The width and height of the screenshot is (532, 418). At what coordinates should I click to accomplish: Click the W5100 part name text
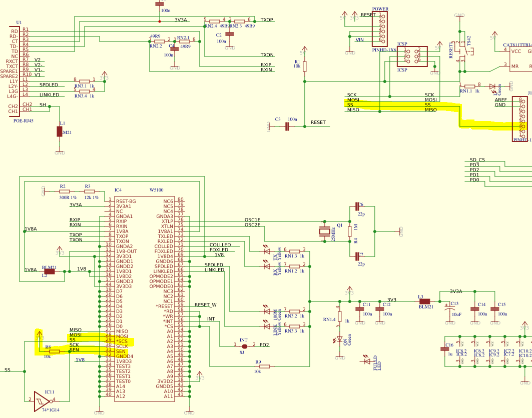point(157,190)
